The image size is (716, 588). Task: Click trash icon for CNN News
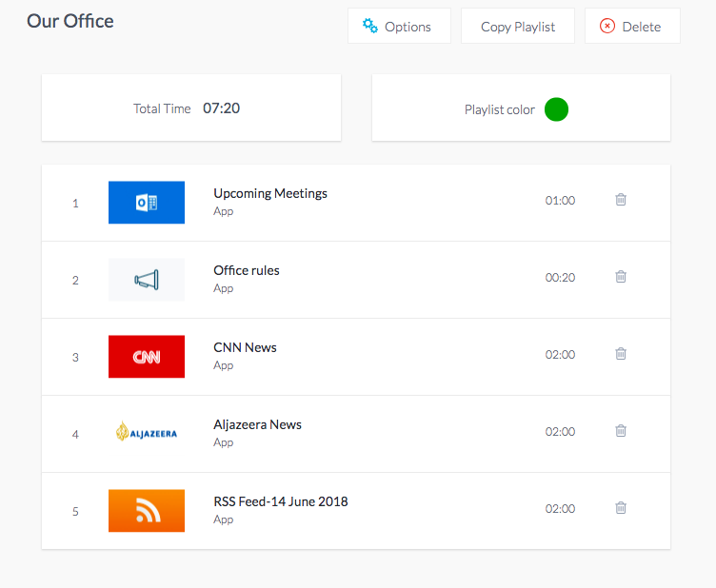point(621,354)
